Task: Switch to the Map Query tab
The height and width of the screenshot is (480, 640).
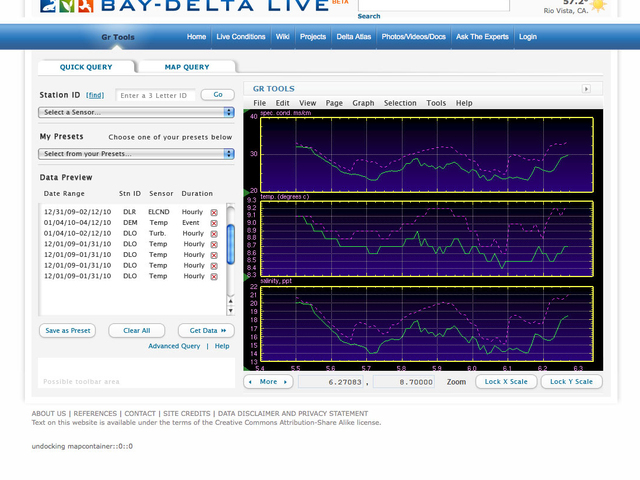Action: [187, 67]
